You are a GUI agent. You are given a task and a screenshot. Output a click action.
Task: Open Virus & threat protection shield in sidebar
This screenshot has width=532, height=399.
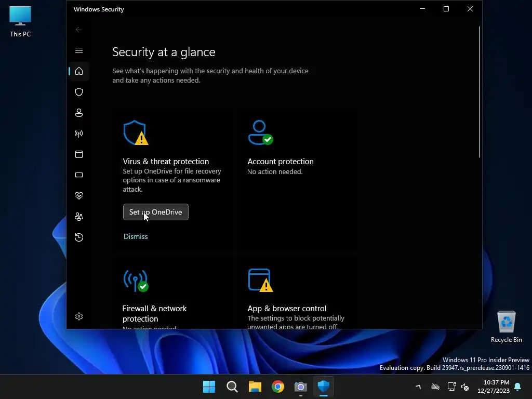pos(79,92)
